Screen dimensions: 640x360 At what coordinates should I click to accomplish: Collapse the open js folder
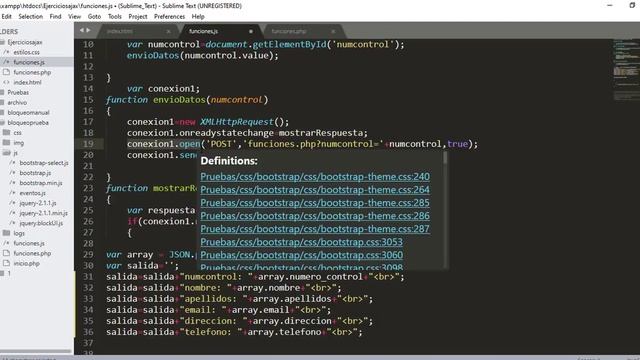[x=6, y=153]
